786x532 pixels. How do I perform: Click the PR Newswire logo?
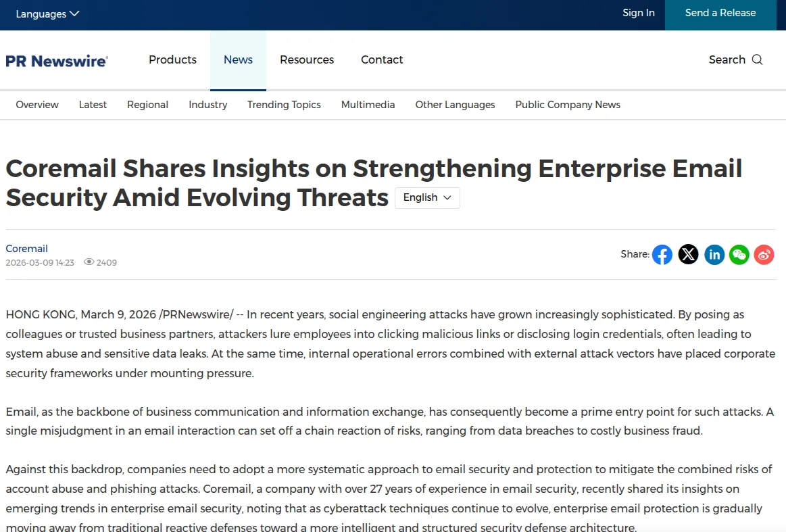click(57, 61)
